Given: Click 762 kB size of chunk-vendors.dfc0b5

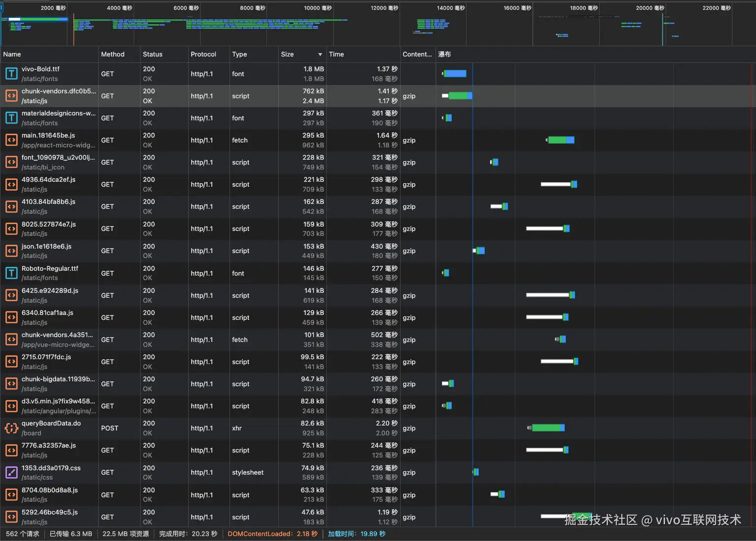Looking at the screenshot, I should [x=313, y=91].
